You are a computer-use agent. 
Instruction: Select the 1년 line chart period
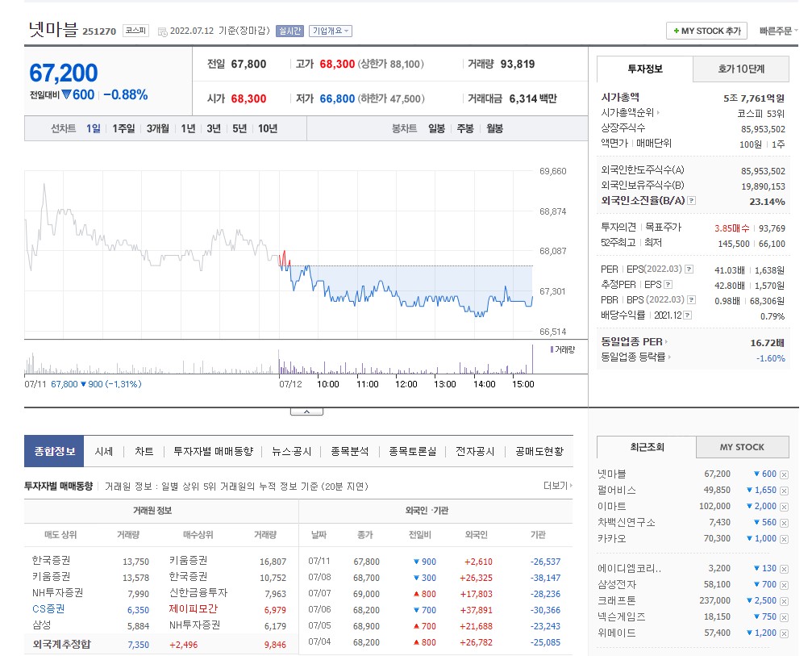tap(188, 128)
